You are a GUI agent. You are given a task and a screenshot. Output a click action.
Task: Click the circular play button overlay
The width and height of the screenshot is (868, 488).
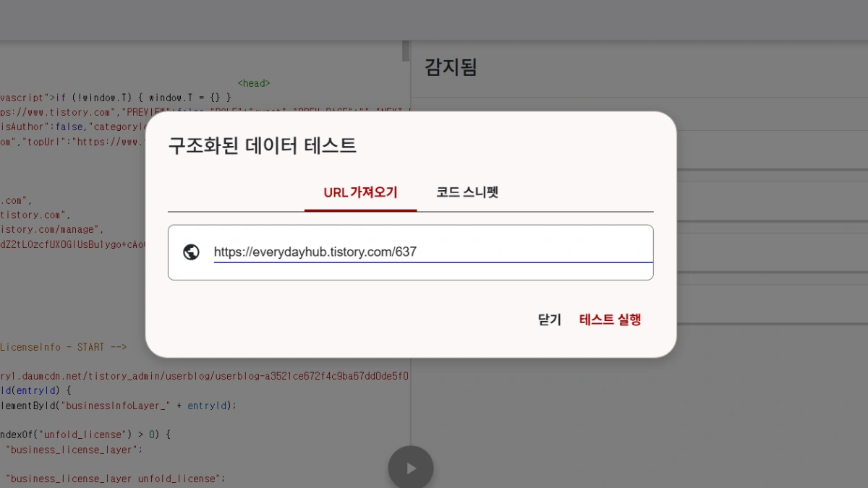411,468
